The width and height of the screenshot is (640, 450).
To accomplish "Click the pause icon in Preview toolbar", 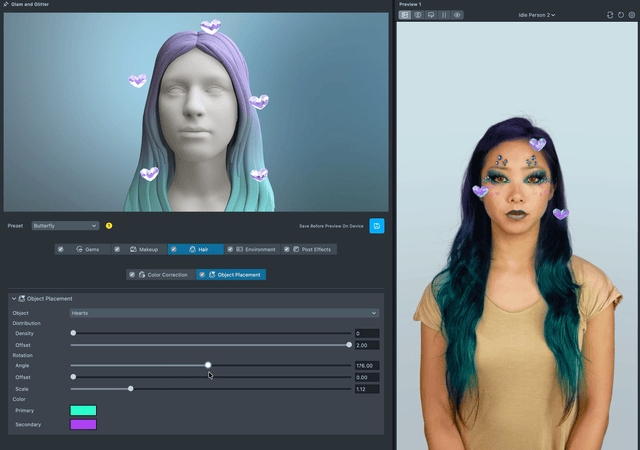I will (x=444, y=15).
